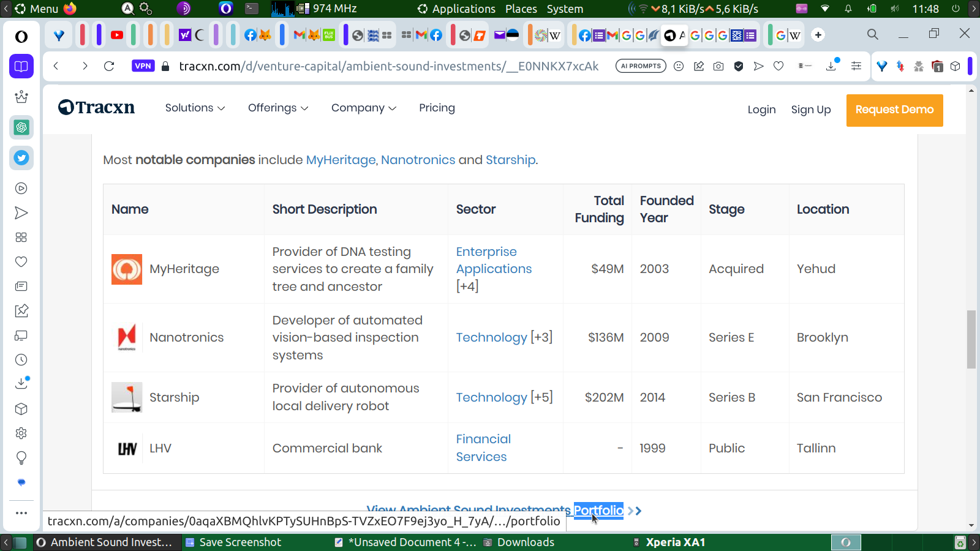
Task: Add a new tab with plus button
Action: (818, 35)
